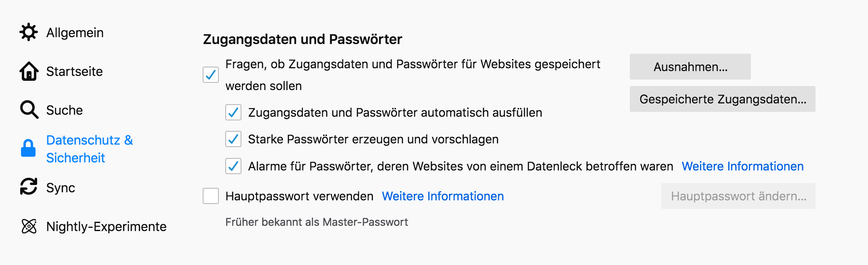Screen dimensions: 868x265
Task: Click the Hauptpasswort ändern… button
Action: pyautogui.click(x=738, y=196)
